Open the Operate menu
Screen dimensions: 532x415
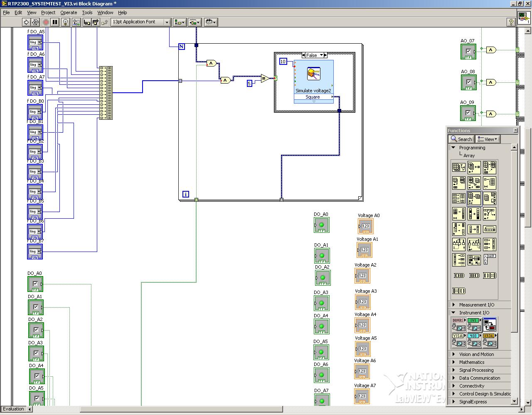(x=69, y=12)
